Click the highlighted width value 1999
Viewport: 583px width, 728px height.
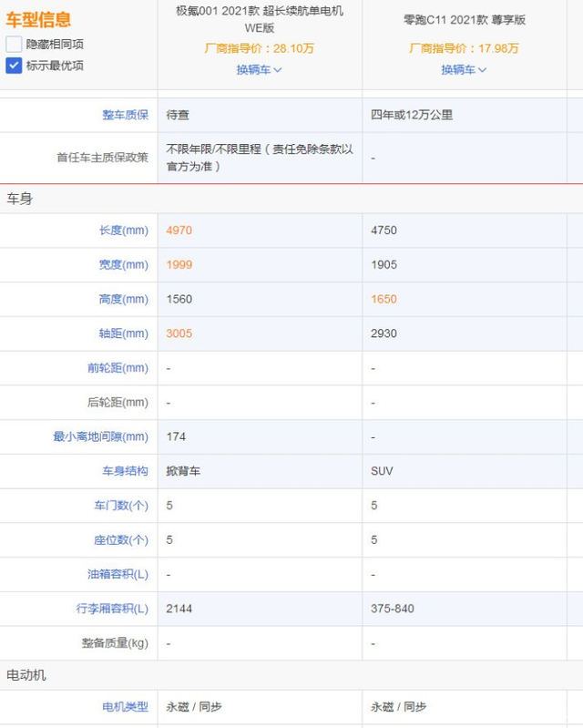(x=179, y=264)
